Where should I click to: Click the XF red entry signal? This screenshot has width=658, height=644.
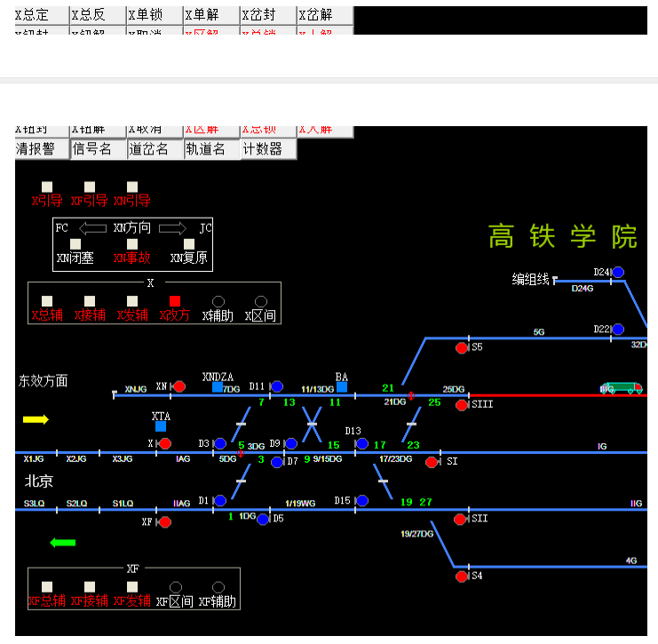pyautogui.click(x=165, y=522)
